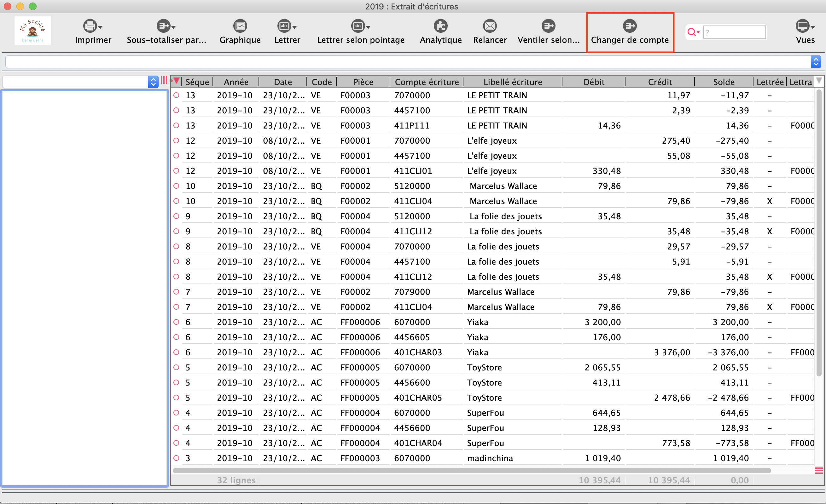Viewport: 826px width, 504px height.
Task: Click the Lettrer toolbar icon
Action: coord(284,26)
